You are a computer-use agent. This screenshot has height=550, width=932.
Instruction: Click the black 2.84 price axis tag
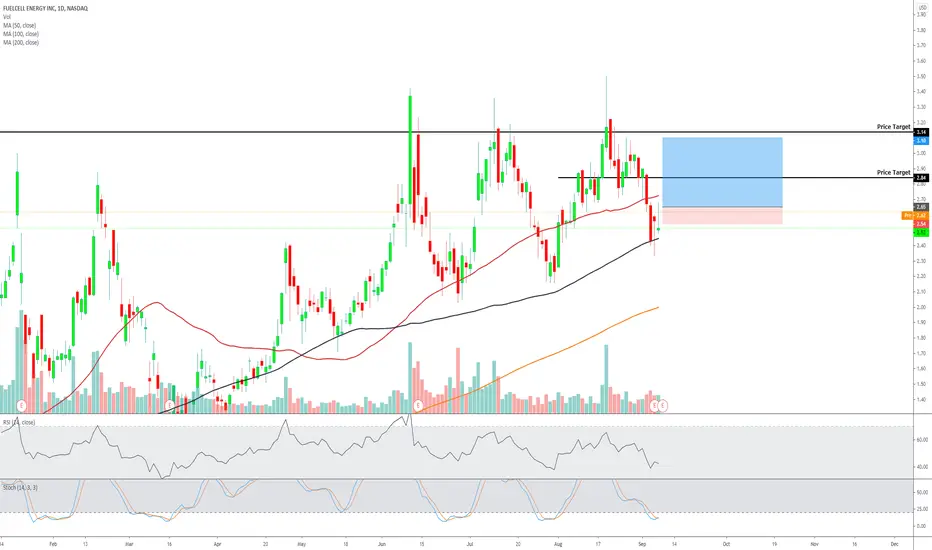tap(921, 178)
